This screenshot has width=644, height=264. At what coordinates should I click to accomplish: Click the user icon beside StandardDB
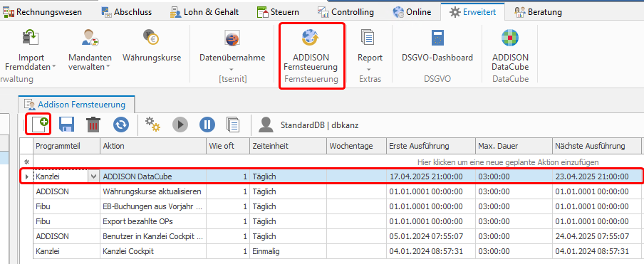tap(266, 125)
